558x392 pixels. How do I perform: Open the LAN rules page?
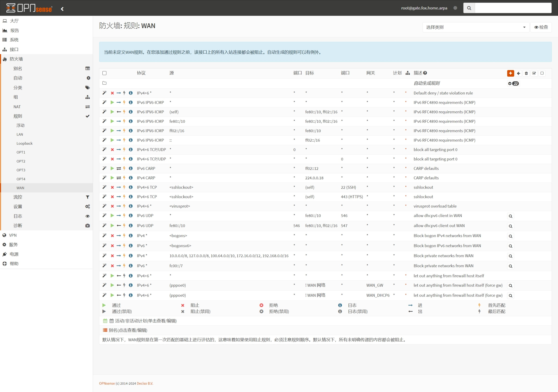point(20,134)
